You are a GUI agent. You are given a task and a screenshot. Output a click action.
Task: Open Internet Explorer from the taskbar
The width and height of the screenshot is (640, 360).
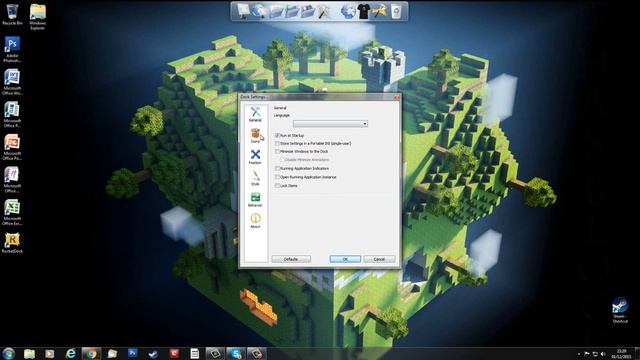coord(71,353)
